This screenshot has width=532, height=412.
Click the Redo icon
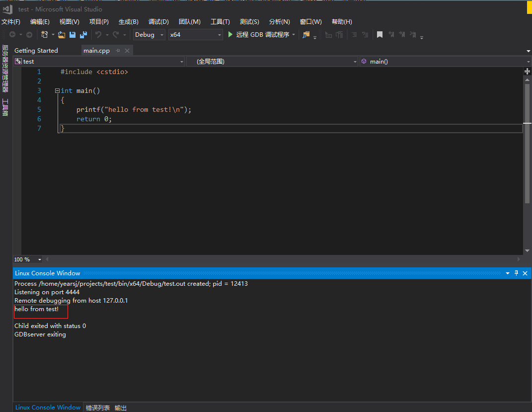pos(116,35)
